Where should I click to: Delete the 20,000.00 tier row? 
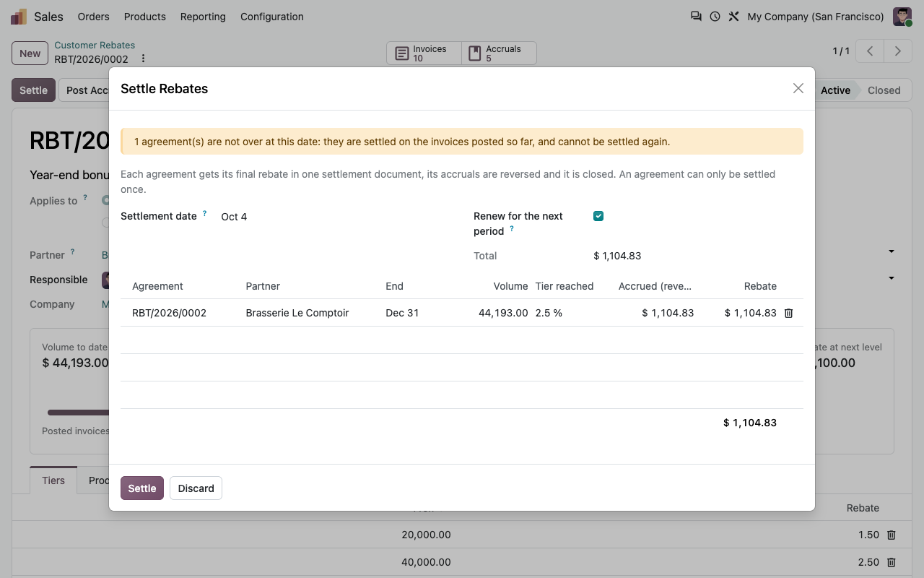[892, 535]
